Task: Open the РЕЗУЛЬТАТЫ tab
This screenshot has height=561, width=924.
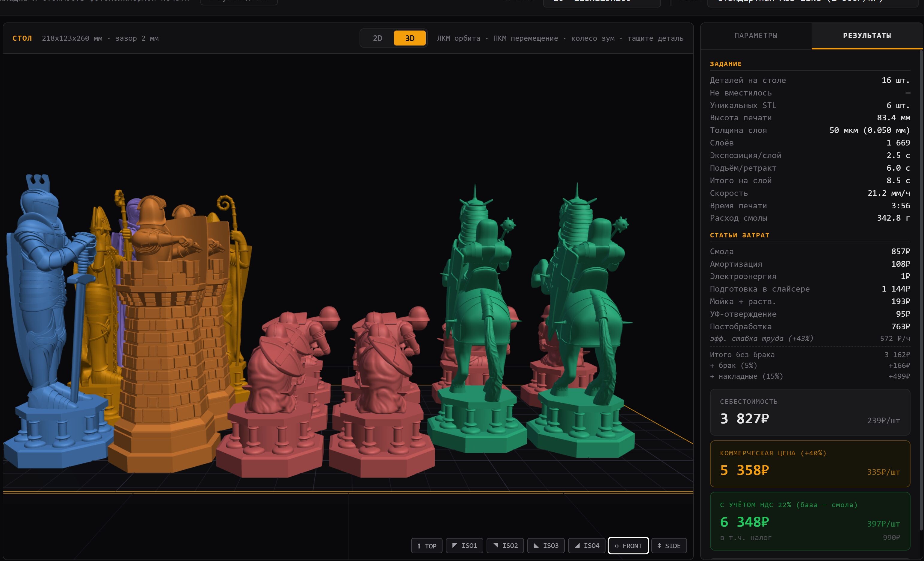Action: tap(867, 36)
